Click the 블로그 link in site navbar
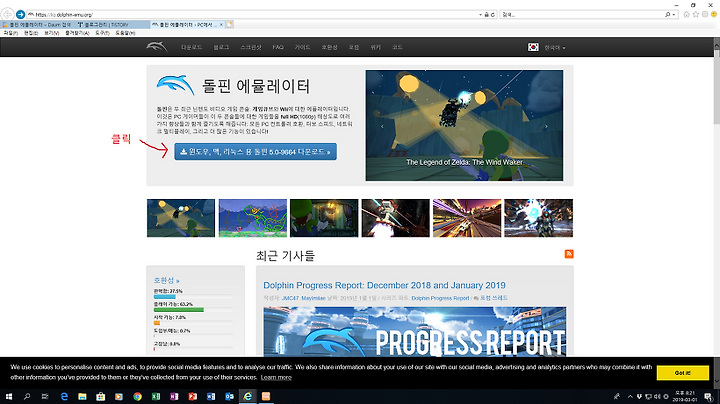The image size is (720, 404). click(x=221, y=47)
